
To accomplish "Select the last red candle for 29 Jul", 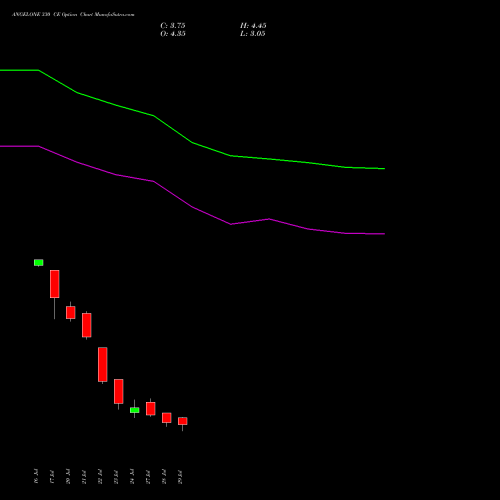I will [x=183, y=421].
